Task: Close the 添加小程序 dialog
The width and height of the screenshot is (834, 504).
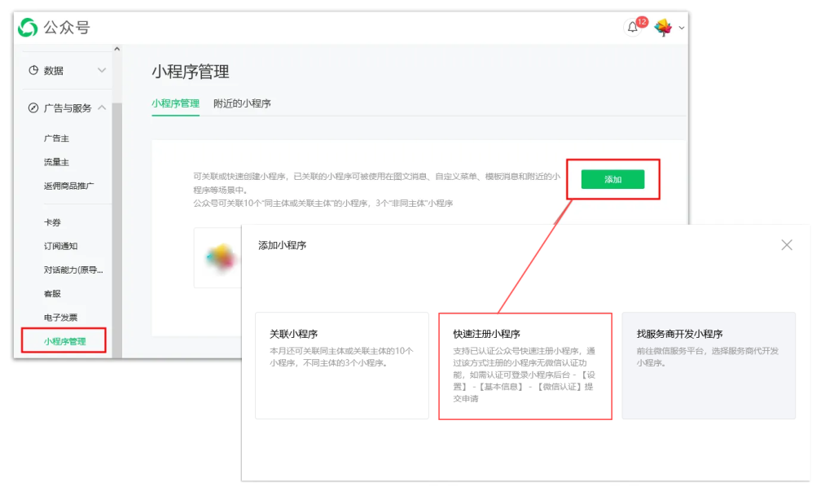Action: coord(786,245)
